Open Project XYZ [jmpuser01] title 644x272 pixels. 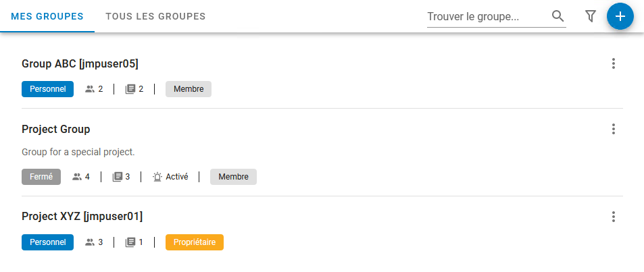click(x=82, y=217)
